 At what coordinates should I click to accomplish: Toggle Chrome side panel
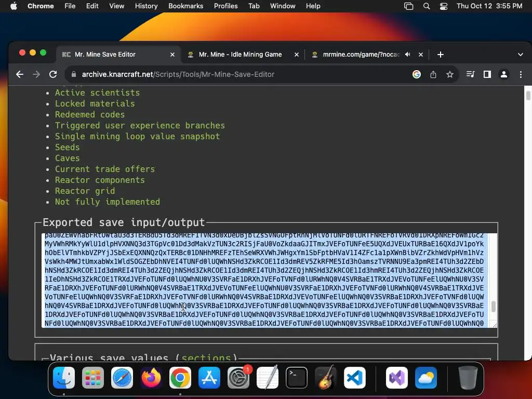tap(487, 74)
